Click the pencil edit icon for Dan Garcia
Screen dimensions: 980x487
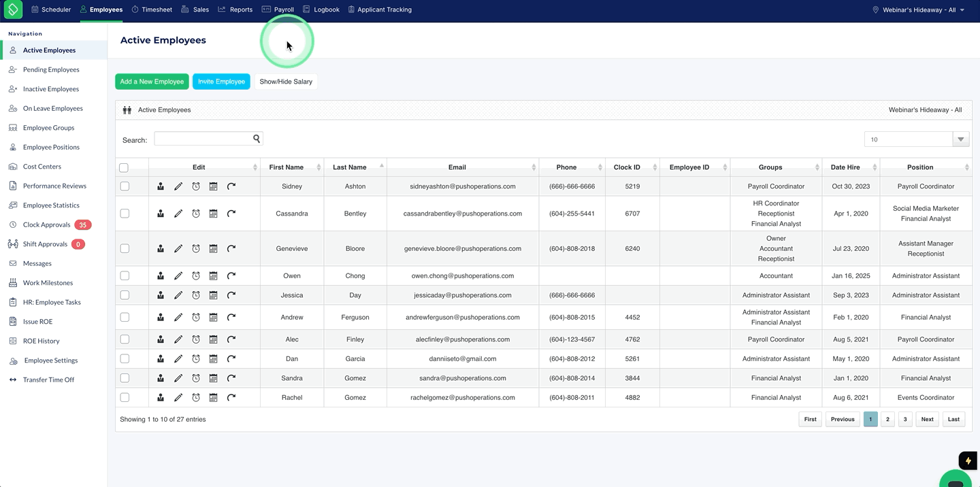[178, 359]
